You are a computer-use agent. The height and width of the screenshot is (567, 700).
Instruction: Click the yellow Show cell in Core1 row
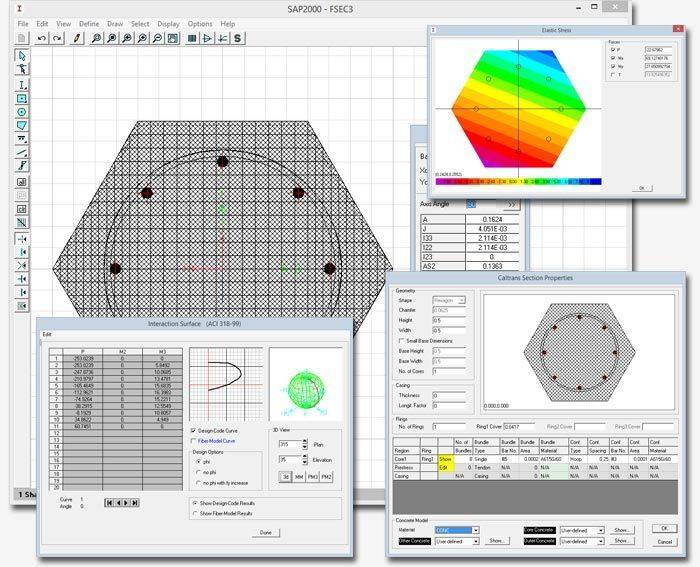446,459
